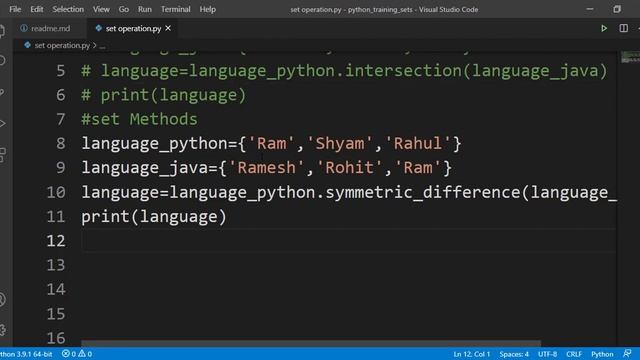Open the Accounts menu in activity bar
The image size is (640, 360).
pyautogui.click(x=2, y=300)
